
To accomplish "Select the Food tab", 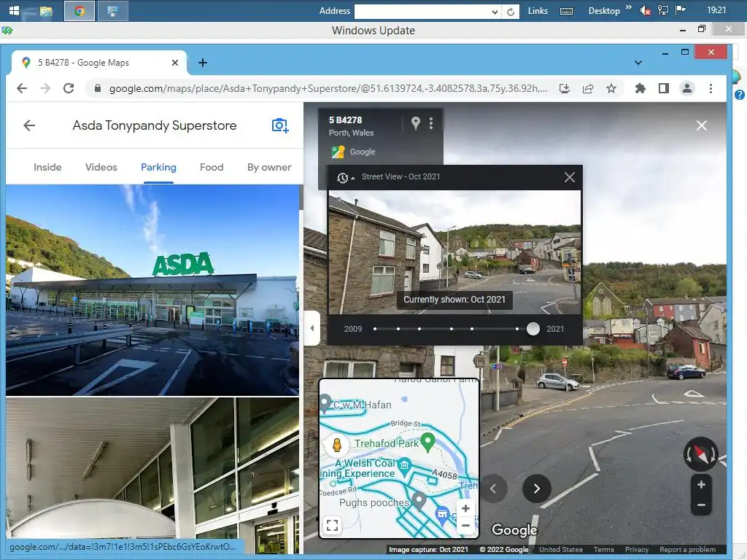I will [212, 167].
